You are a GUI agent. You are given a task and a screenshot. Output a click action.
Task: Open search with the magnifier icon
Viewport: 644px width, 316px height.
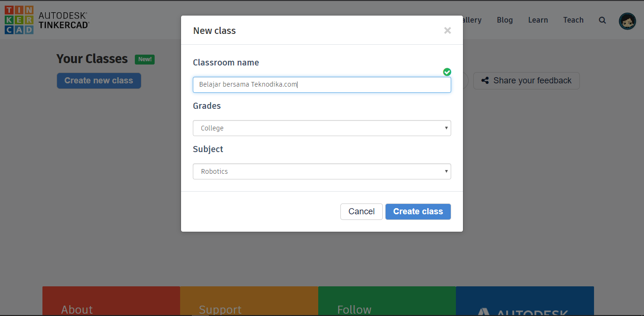pyautogui.click(x=602, y=20)
